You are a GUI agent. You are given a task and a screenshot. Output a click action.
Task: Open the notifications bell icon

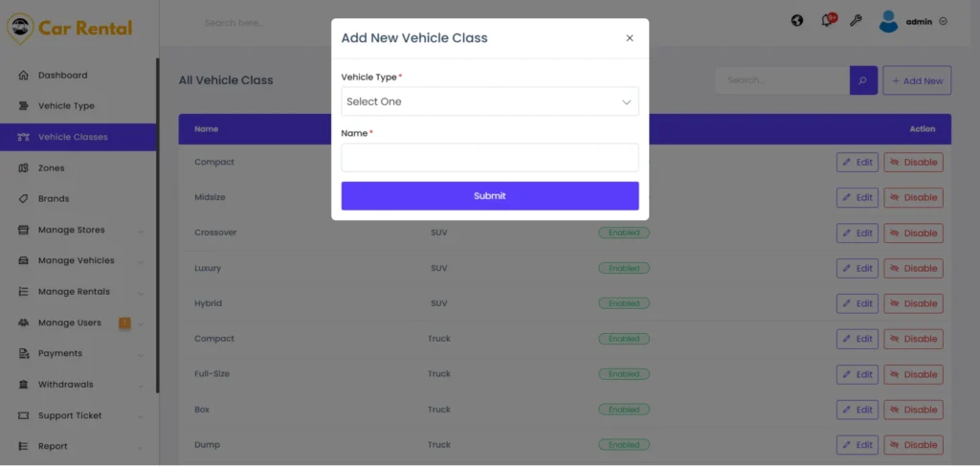pos(827,21)
